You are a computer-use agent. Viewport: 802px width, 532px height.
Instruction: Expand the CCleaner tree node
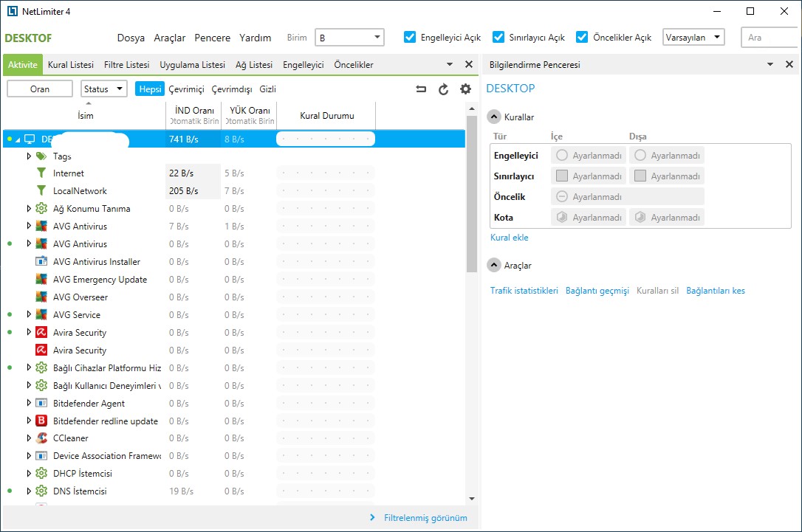point(29,438)
